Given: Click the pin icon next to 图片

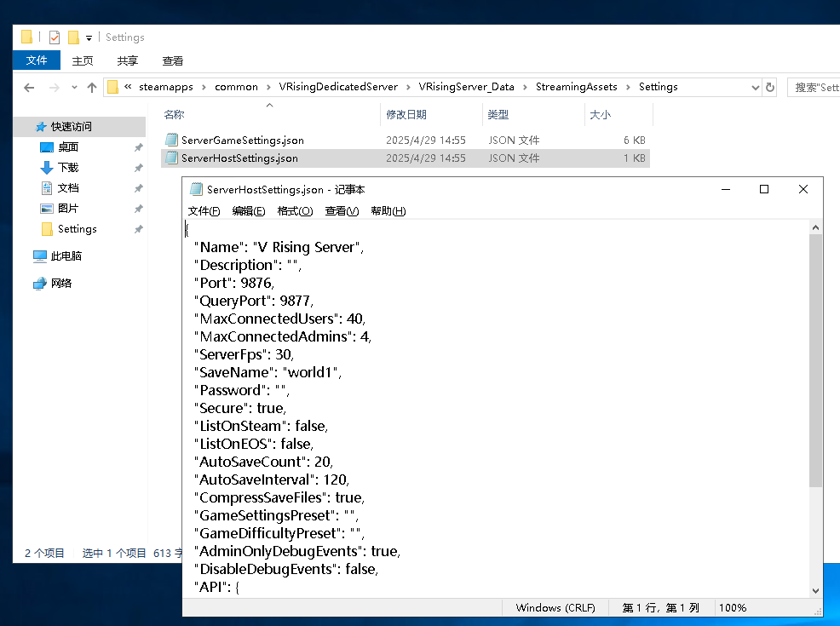Looking at the screenshot, I should coord(138,209).
